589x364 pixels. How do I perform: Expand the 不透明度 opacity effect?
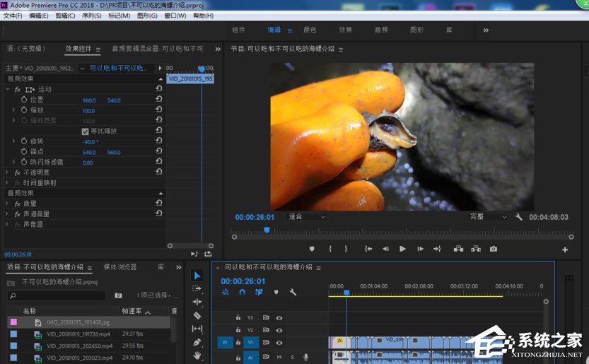(x=8, y=172)
